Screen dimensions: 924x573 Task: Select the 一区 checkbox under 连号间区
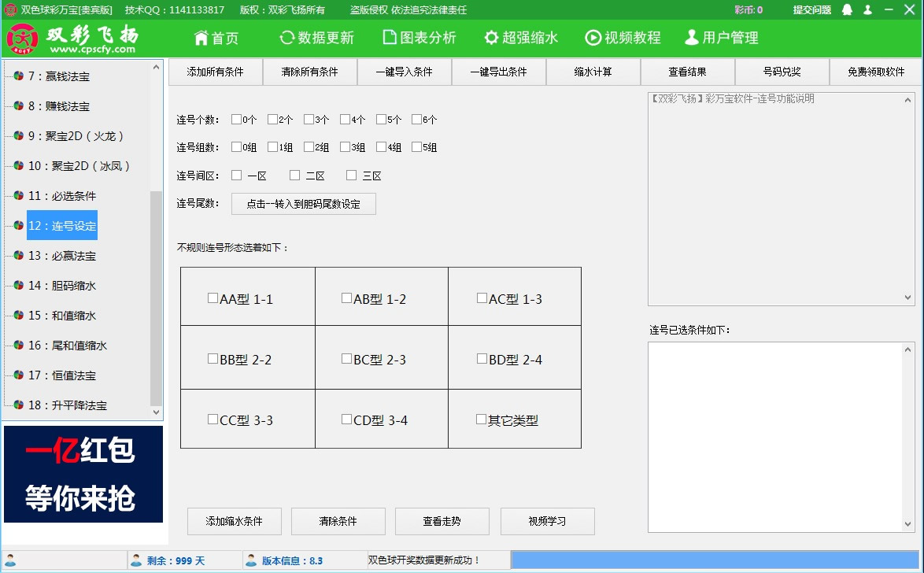(238, 175)
